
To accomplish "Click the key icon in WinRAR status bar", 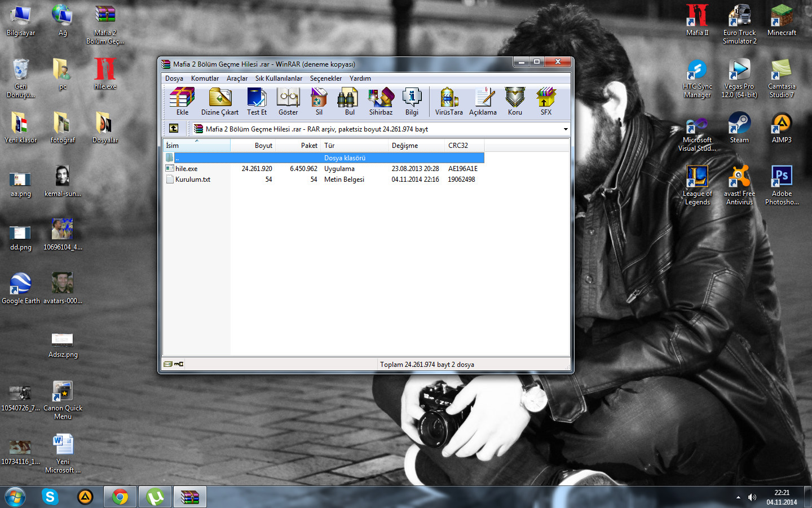I will coord(179,364).
